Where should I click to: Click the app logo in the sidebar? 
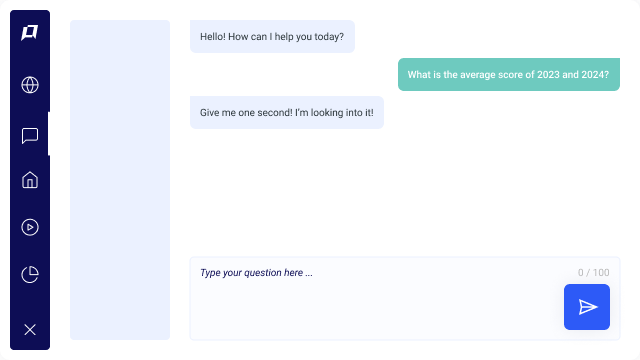(x=30, y=33)
